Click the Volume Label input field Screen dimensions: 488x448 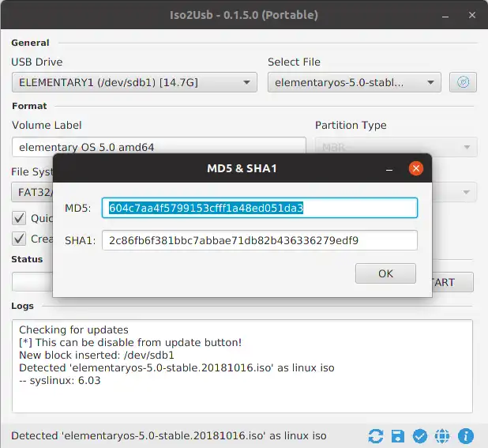tap(159, 147)
